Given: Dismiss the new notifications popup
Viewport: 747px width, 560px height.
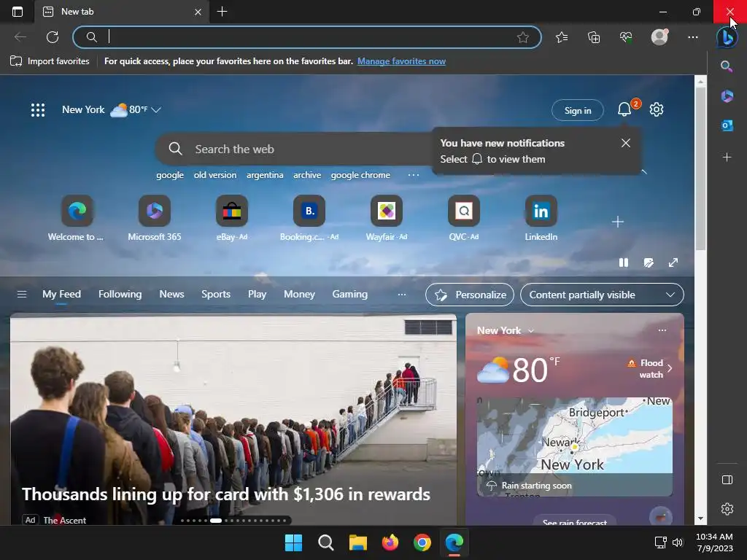Looking at the screenshot, I should pyautogui.click(x=625, y=143).
